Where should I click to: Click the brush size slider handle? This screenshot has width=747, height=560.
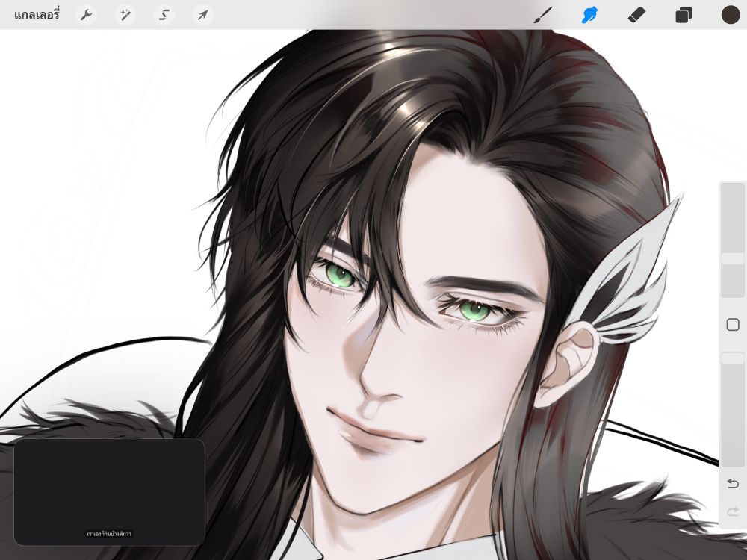coord(732,258)
